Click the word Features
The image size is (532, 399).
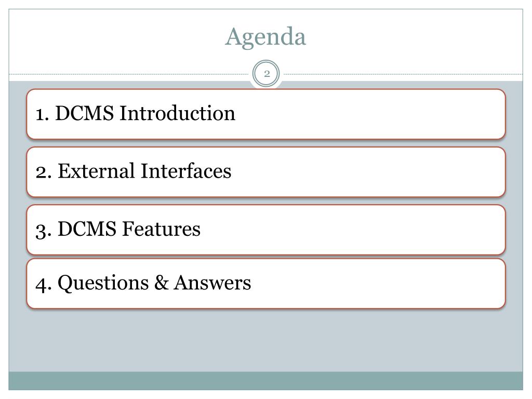161,229
